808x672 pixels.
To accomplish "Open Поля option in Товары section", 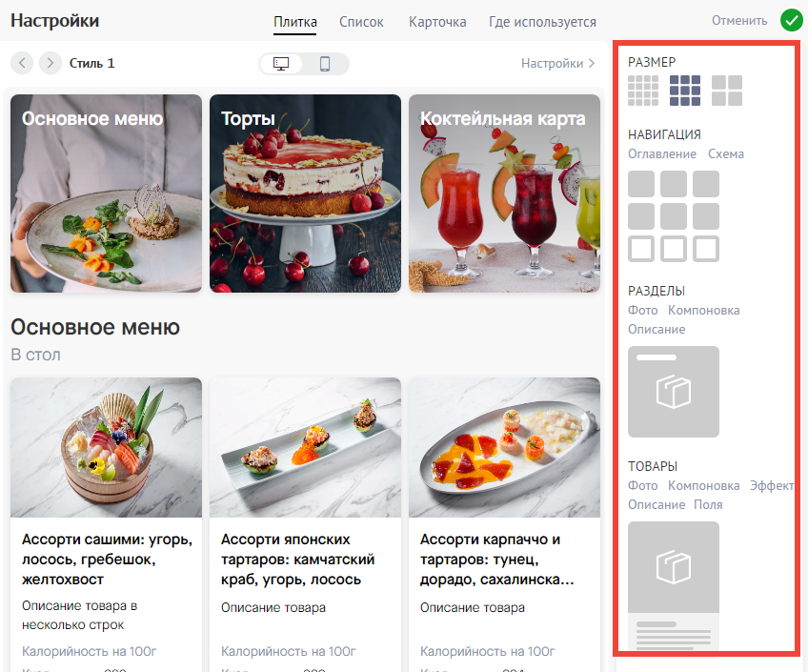I will coord(708,504).
